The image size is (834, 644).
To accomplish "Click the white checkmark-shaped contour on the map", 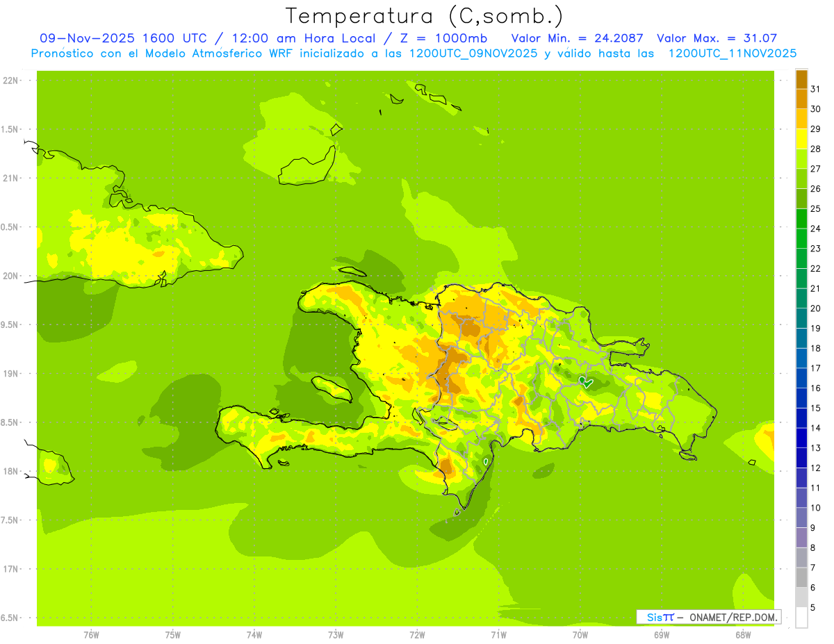I will coord(585,381).
